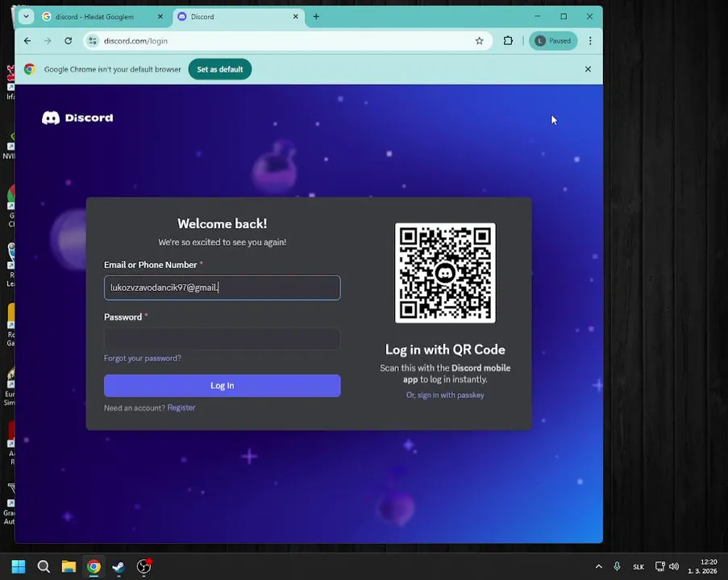
Task: Click the browser forward arrow
Action: tap(48, 41)
